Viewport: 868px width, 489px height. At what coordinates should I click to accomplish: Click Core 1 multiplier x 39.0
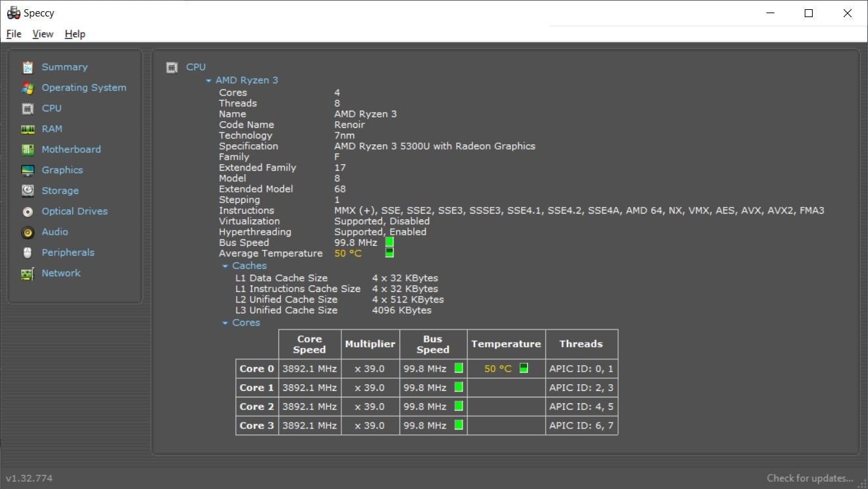(x=370, y=388)
